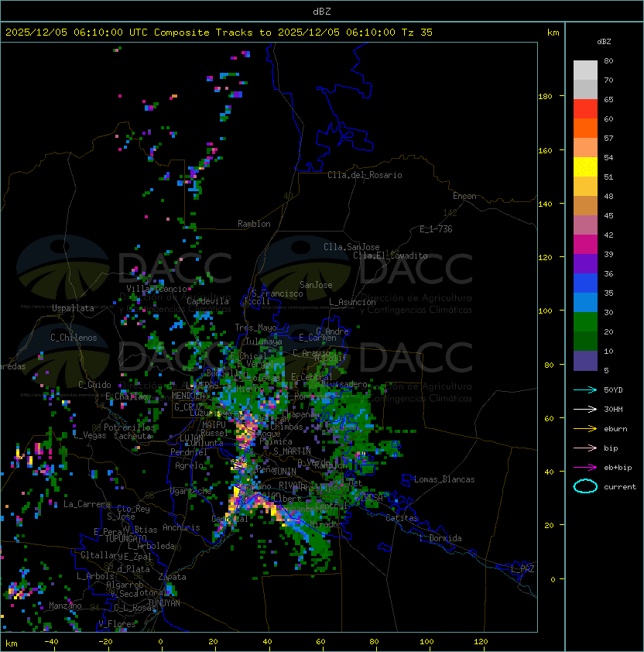Select the TUNUYAN city label
Image resolution: width=644 pixels, height=652 pixels.
(164, 603)
